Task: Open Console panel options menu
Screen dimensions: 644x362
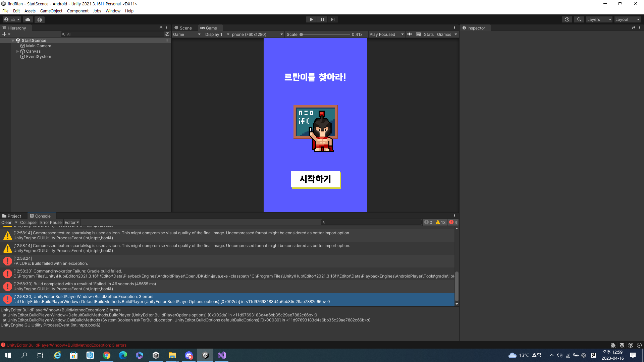Action: [x=454, y=216]
